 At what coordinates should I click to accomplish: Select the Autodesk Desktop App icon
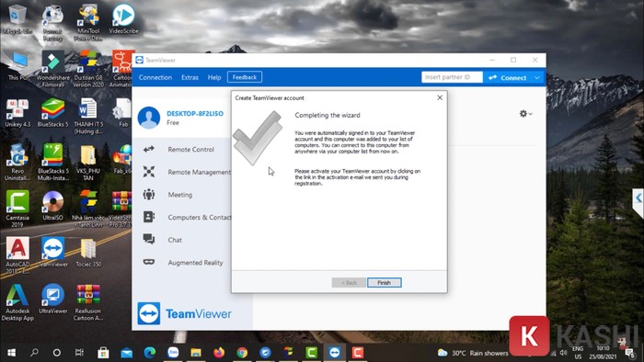[17, 302]
